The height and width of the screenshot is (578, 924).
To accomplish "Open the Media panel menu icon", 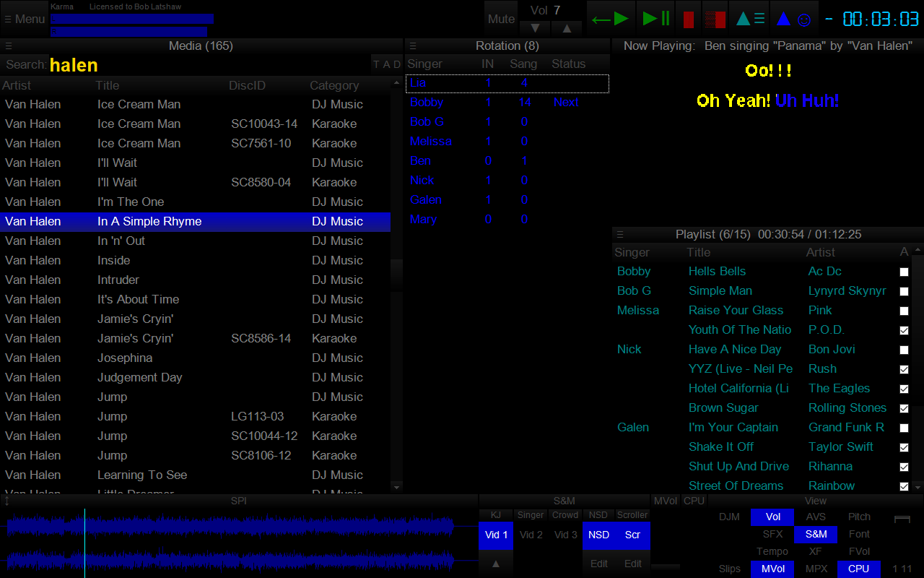I will 9,46.
